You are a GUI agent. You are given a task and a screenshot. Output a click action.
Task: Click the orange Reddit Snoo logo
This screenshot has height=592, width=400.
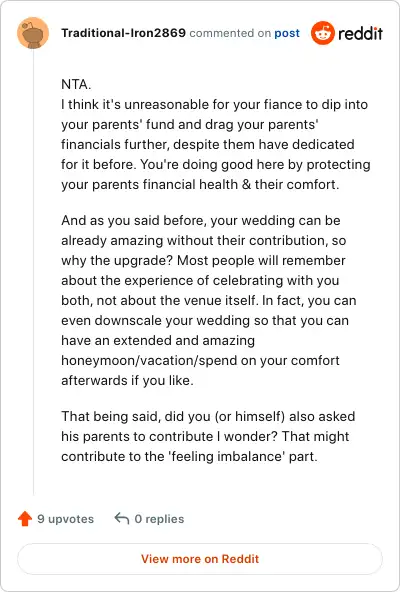pyautogui.click(x=323, y=33)
